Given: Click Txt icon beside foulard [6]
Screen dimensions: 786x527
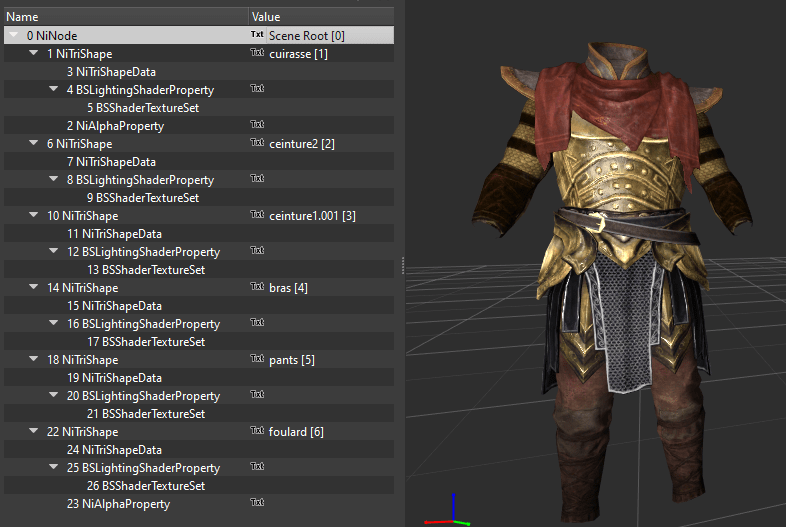Looking at the screenshot, I should pos(257,431).
